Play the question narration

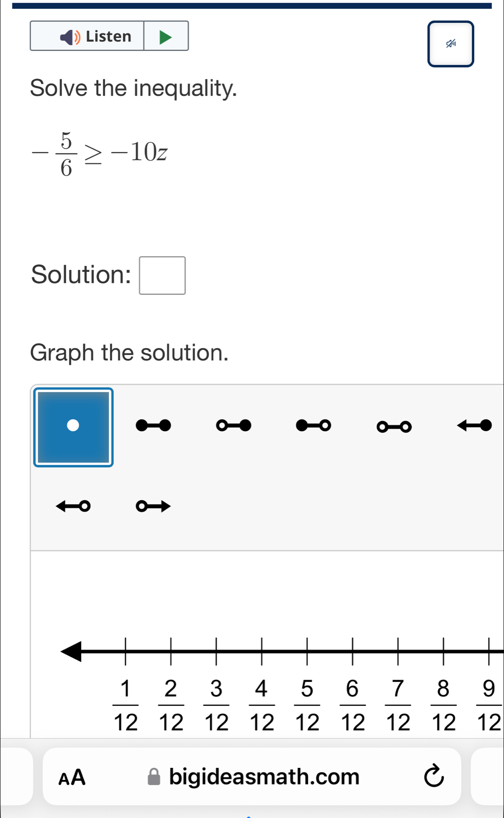[x=165, y=36]
